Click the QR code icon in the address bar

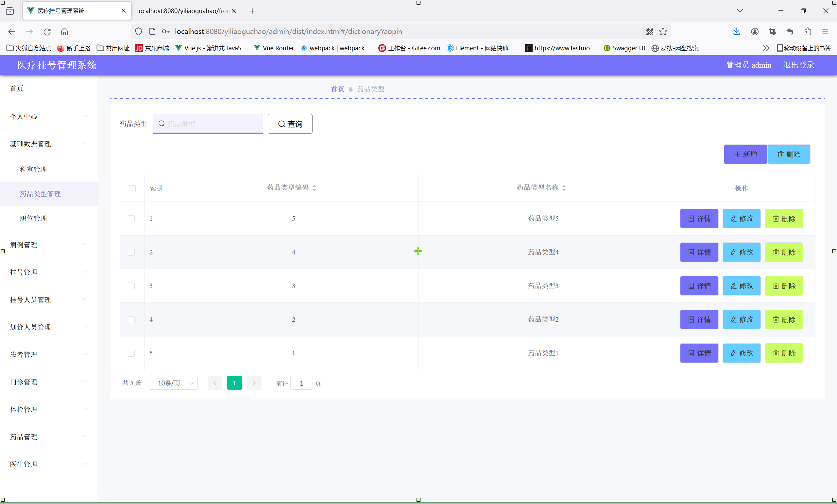(x=649, y=32)
